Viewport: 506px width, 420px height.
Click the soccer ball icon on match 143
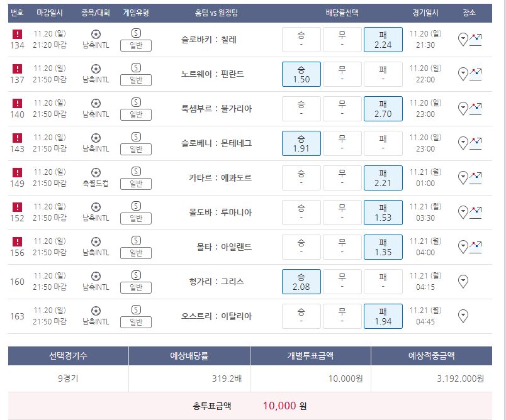tap(96, 138)
